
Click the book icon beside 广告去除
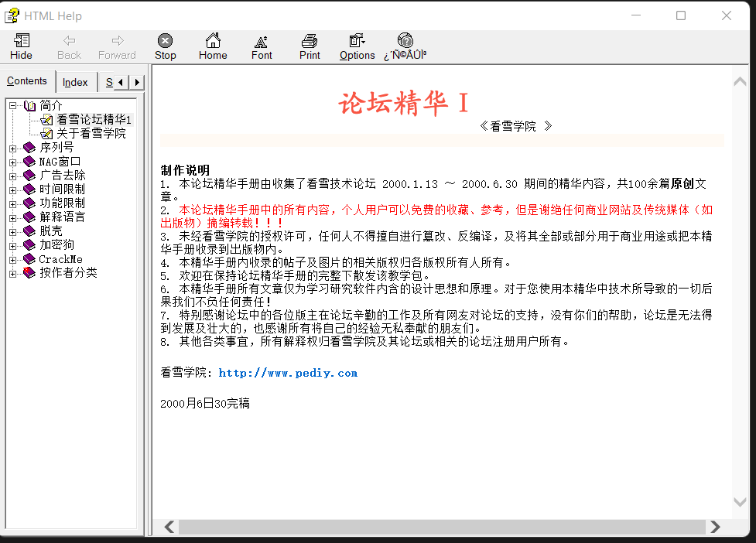click(29, 176)
